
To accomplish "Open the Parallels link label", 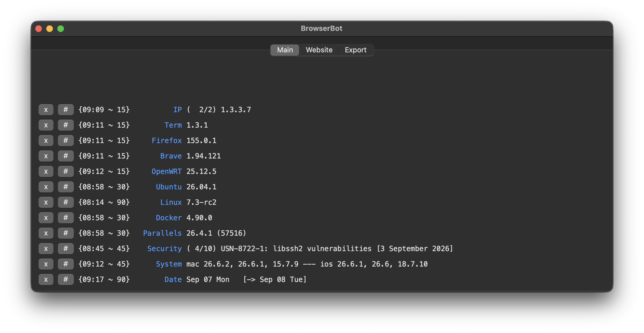I will coord(162,233).
